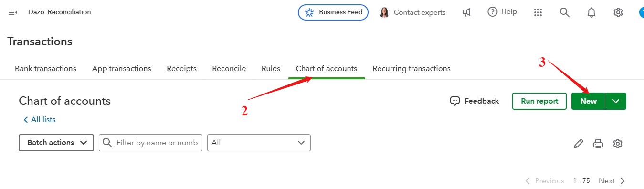The width and height of the screenshot is (644, 189).
Task: Click the Help question mark button
Action: (x=502, y=12)
